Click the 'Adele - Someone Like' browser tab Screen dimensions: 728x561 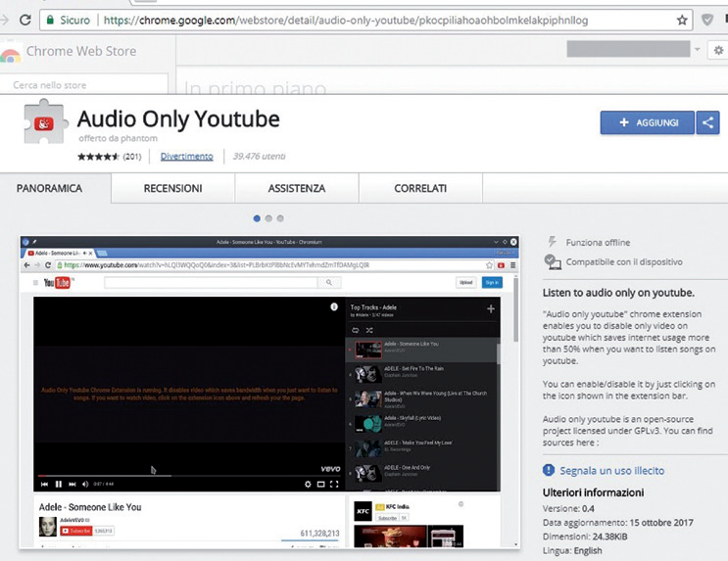pyautogui.click(x=59, y=253)
